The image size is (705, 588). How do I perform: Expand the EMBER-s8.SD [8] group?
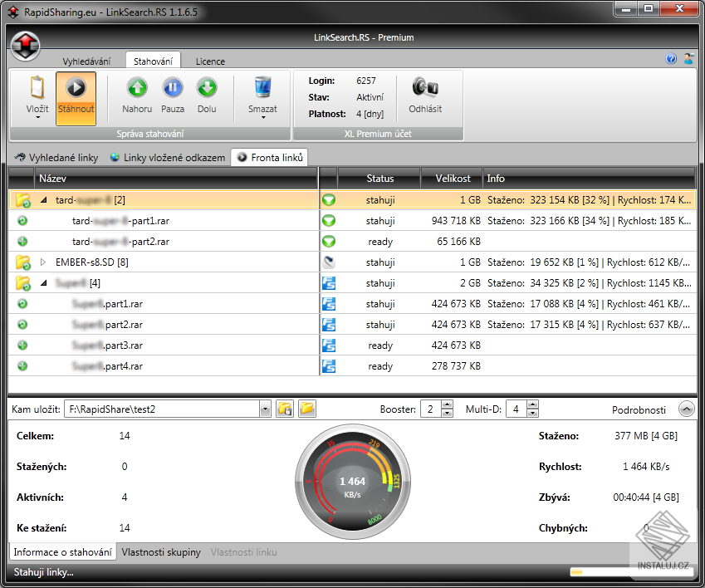tap(43, 262)
